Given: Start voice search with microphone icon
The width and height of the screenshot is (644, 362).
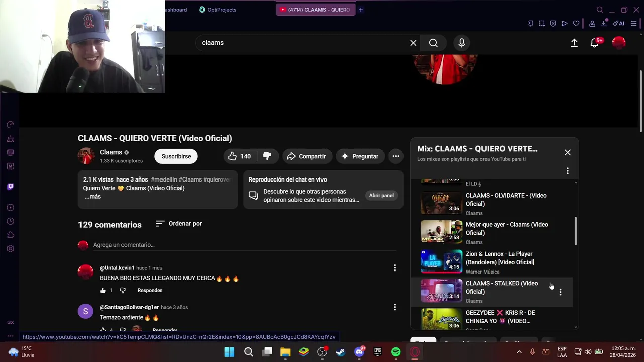Looking at the screenshot, I should point(462,43).
